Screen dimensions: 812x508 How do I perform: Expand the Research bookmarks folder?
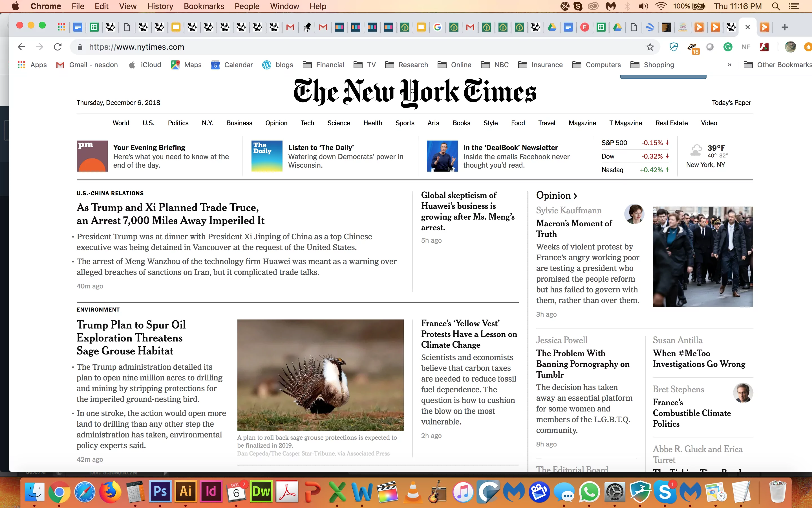click(x=407, y=65)
